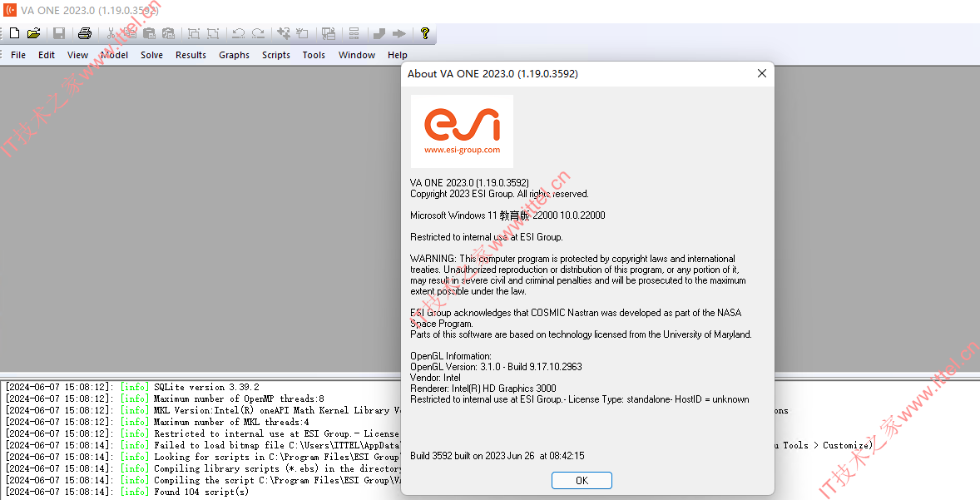Open the Graphs menu
Screen dimensions: 980x500
(x=234, y=55)
